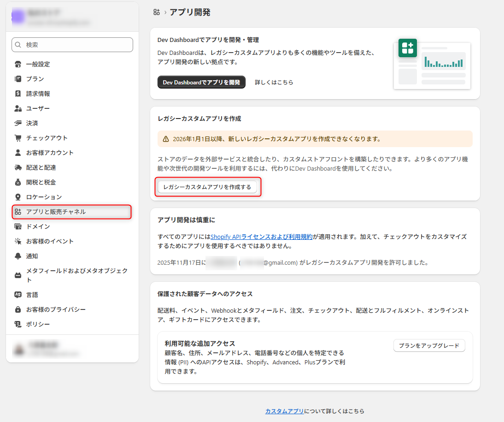Click the アプリ開発は慎重に heading

(187, 220)
